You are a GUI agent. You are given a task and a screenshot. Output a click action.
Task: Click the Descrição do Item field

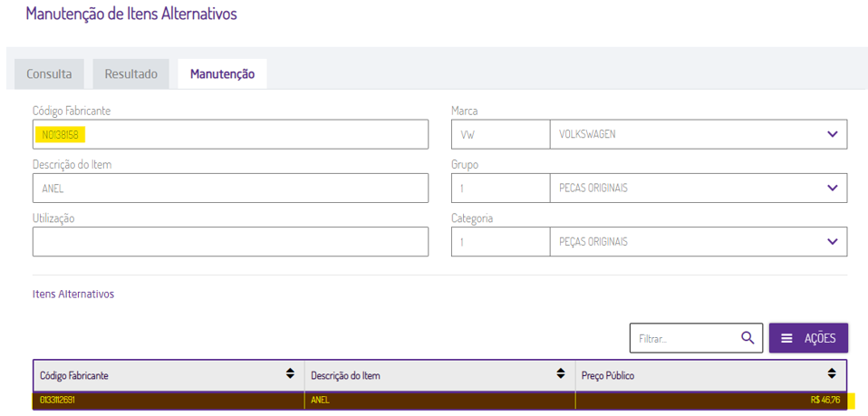tap(230, 188)
